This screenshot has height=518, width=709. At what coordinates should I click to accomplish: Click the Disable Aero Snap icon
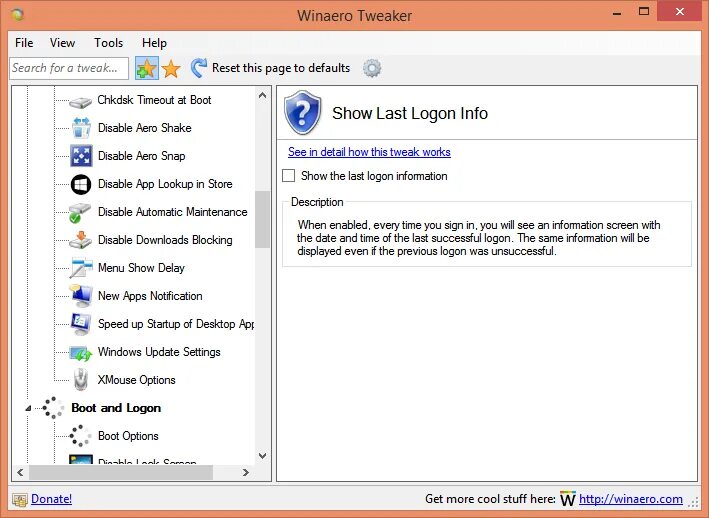(81, 156)
